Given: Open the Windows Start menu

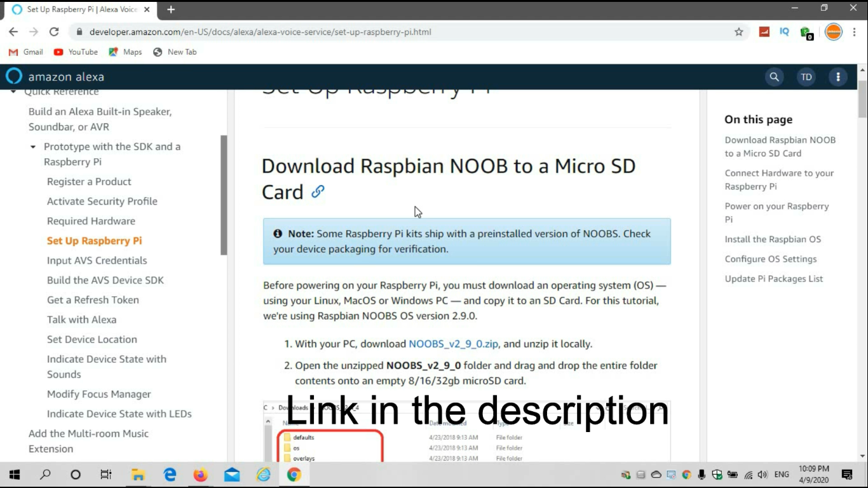Looking at the screenshot, I should point(14,475).
